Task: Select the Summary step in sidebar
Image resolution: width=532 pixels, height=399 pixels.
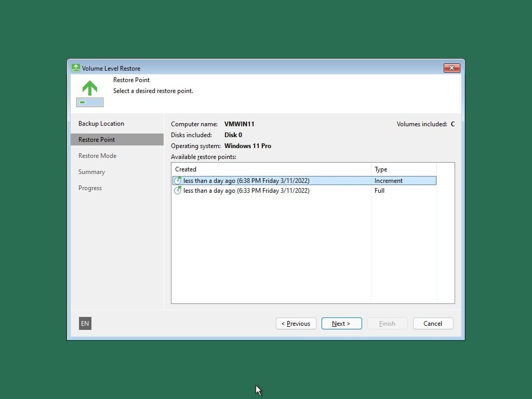Action: tap(91, 171)
